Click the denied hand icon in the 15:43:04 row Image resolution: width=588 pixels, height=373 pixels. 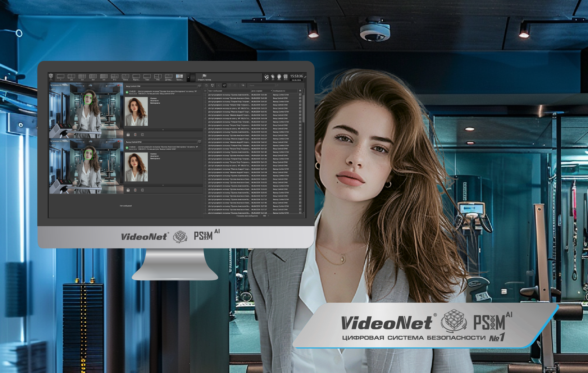205,119
